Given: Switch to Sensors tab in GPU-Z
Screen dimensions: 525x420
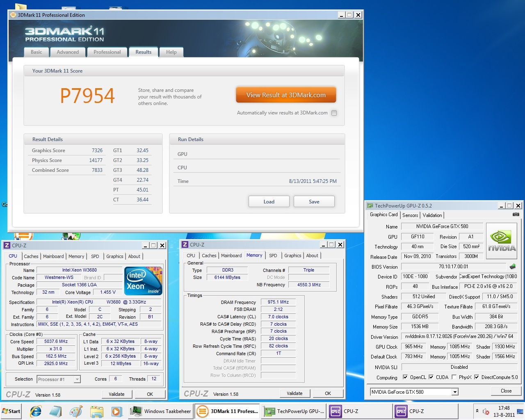Looking at the screenshot, I should [x=410, y=215].
